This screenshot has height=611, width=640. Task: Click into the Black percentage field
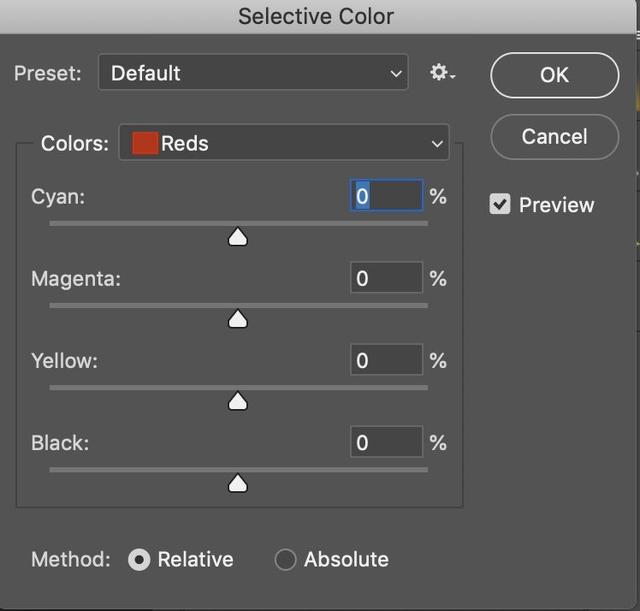tap(387, 442)
